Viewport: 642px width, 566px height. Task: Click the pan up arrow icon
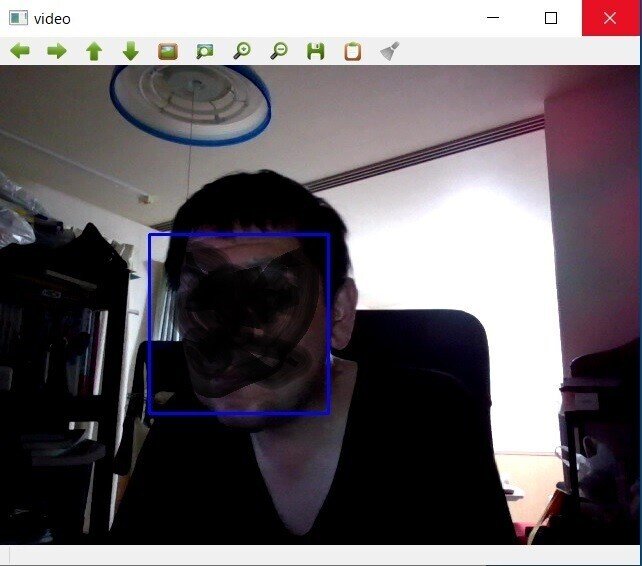point(94,51)
